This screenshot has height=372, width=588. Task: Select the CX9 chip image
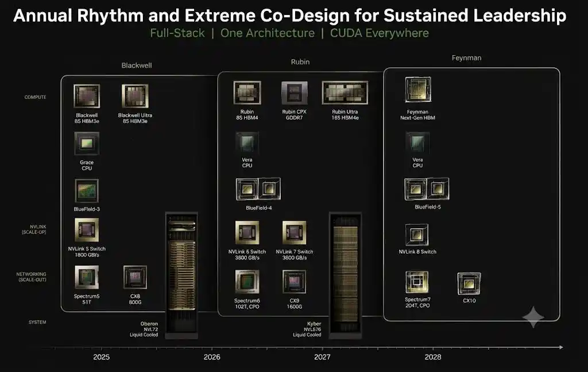295,282
